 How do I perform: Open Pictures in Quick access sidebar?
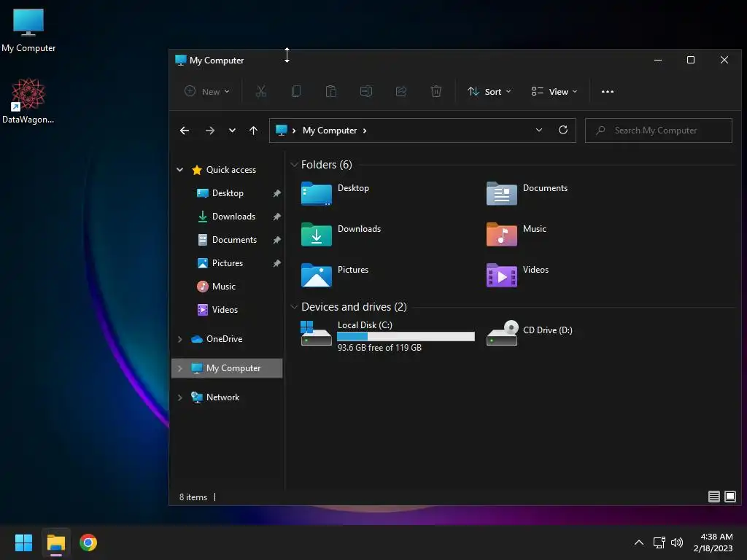pos(228,262)
